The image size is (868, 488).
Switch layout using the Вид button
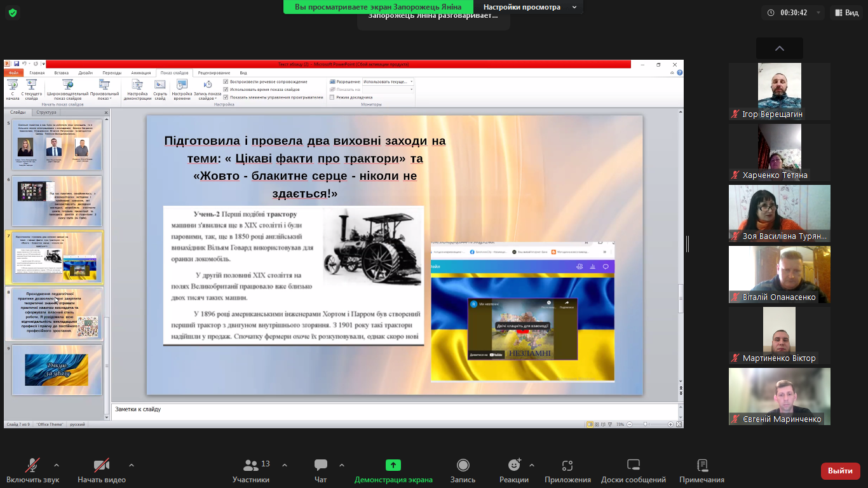846,13
